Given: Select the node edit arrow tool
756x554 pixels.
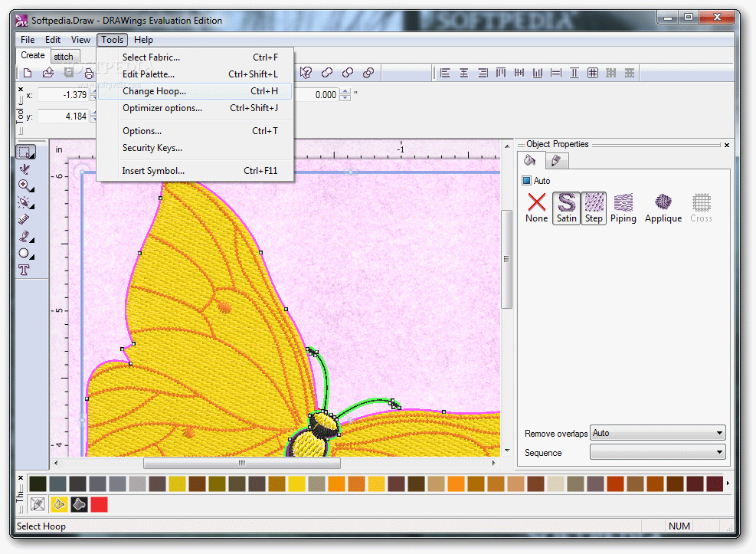Looking at the screenshot, I should [25, 169].
